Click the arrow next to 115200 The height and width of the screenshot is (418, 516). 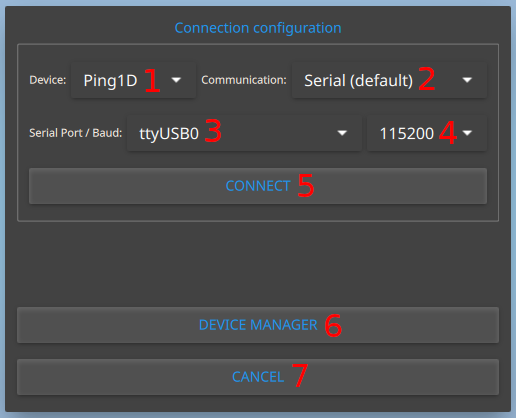(467, 133)
